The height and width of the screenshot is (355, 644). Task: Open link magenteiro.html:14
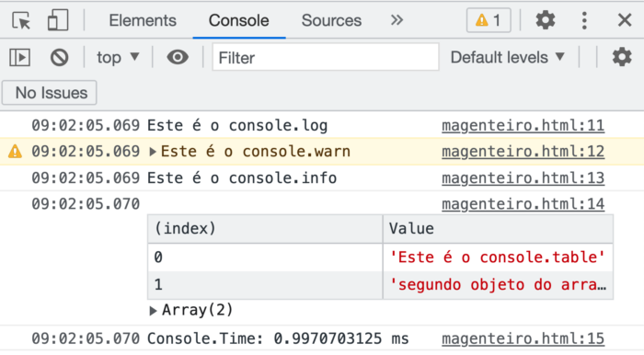pyautogui.click(x=523, y=204)
